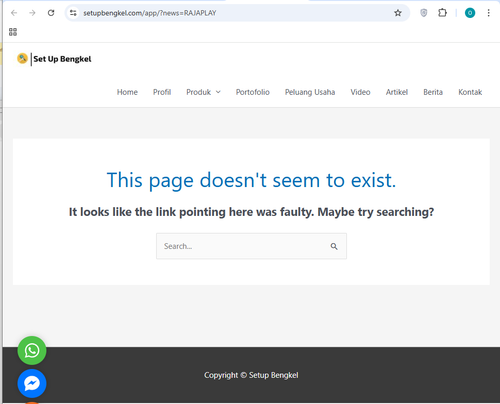Open the Produk menu item

[x=198, y=92]
